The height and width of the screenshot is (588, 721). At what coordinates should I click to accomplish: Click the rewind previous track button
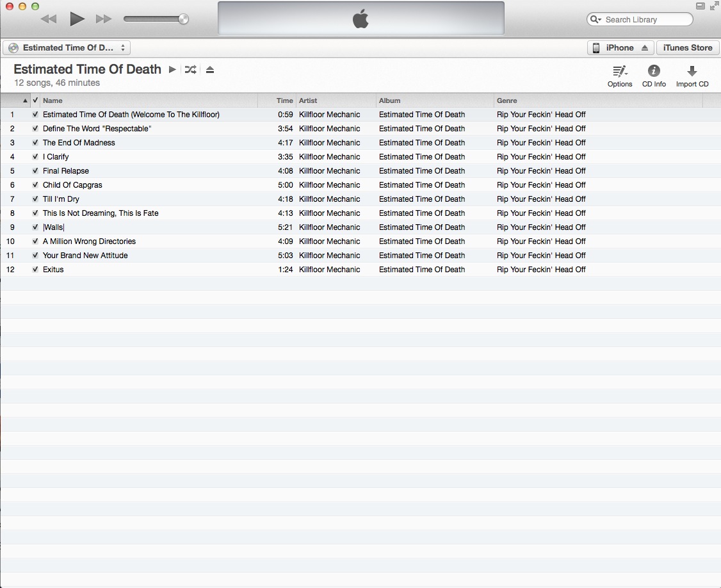49,19
